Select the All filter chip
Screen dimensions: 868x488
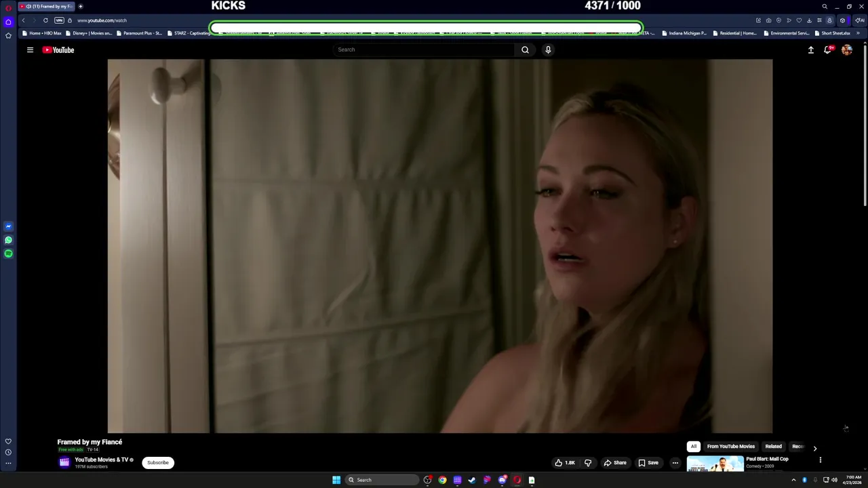[693, 447]
